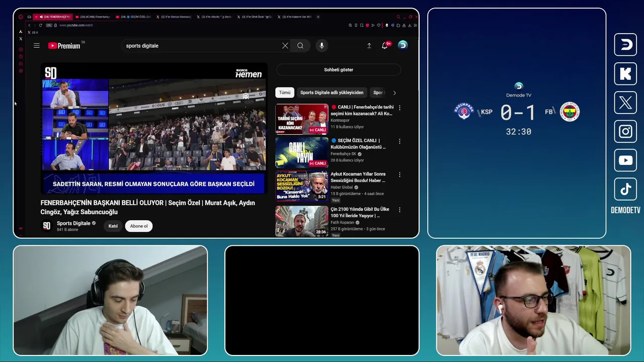
Task: Open the Aykut Kocaman 5:21 thumbnail
Action: click(302, 186)
